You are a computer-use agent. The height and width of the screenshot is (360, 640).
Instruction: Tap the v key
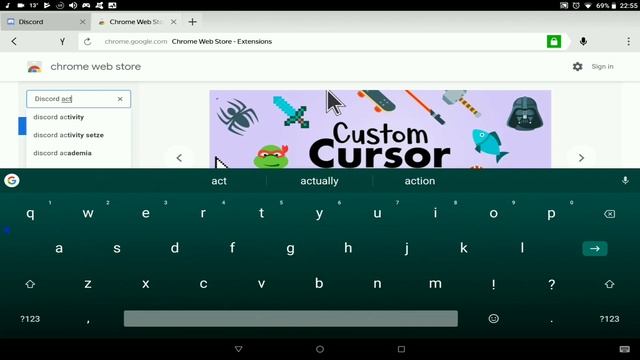point(261,284)
